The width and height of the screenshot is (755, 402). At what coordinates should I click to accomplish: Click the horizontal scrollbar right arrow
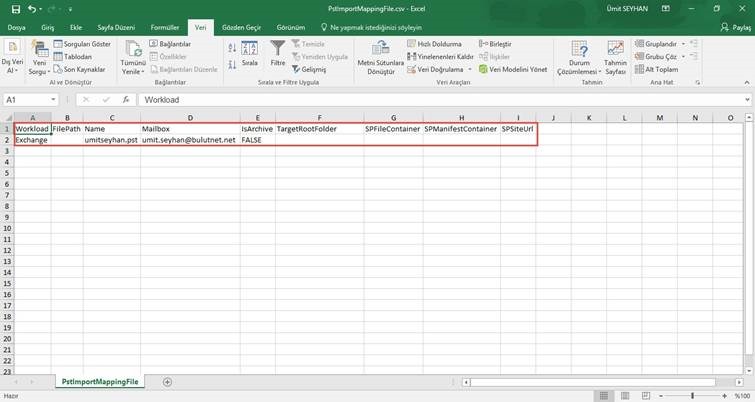739,382
